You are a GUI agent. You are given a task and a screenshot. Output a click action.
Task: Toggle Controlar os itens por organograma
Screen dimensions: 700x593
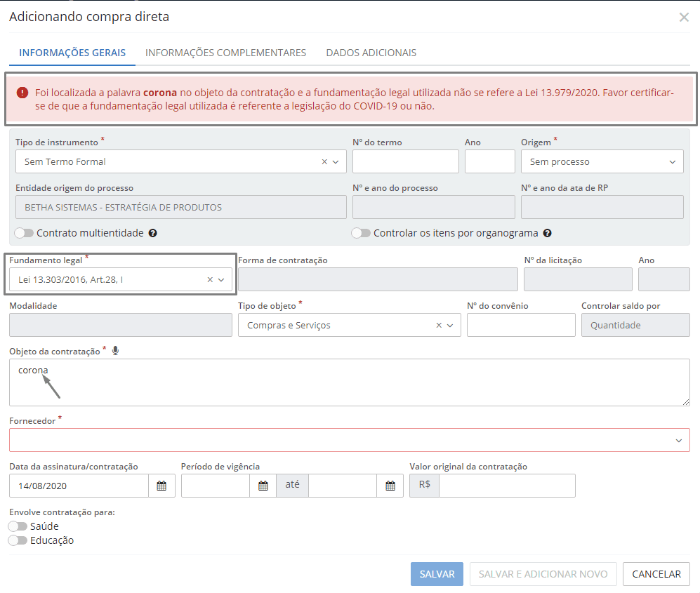click(361, 233)
